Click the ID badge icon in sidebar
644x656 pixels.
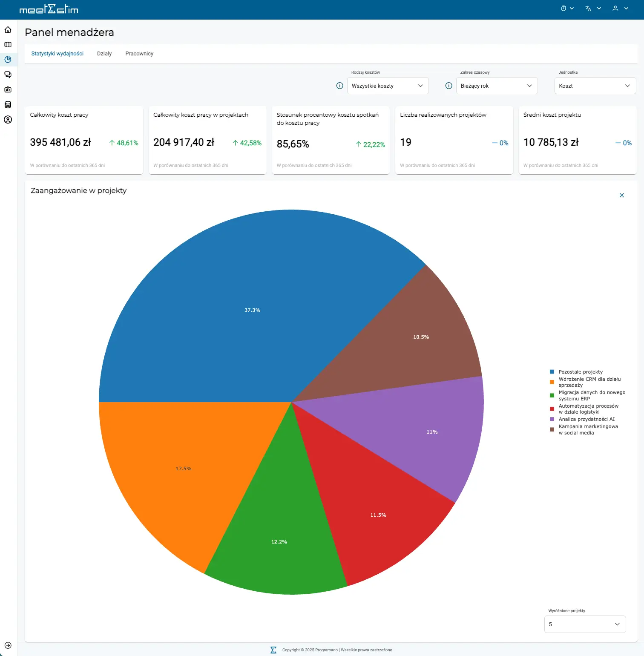click(x=8, y=89)
